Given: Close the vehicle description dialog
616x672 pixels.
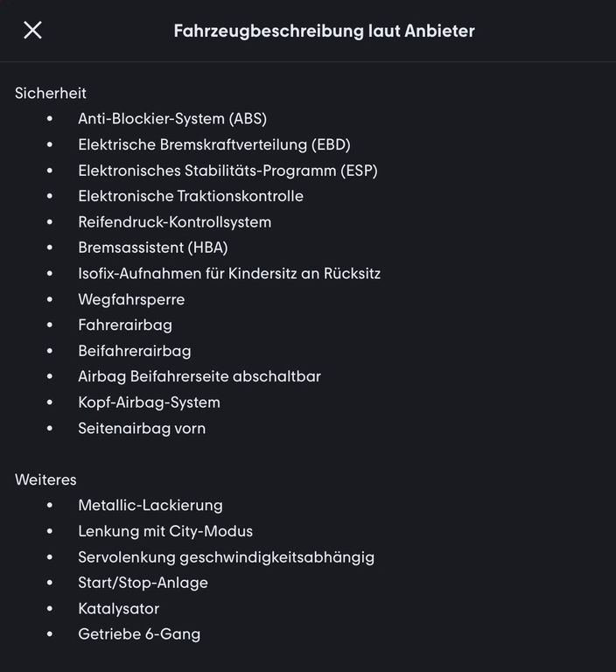Looking at the screenshot, I should click(32, 31).
